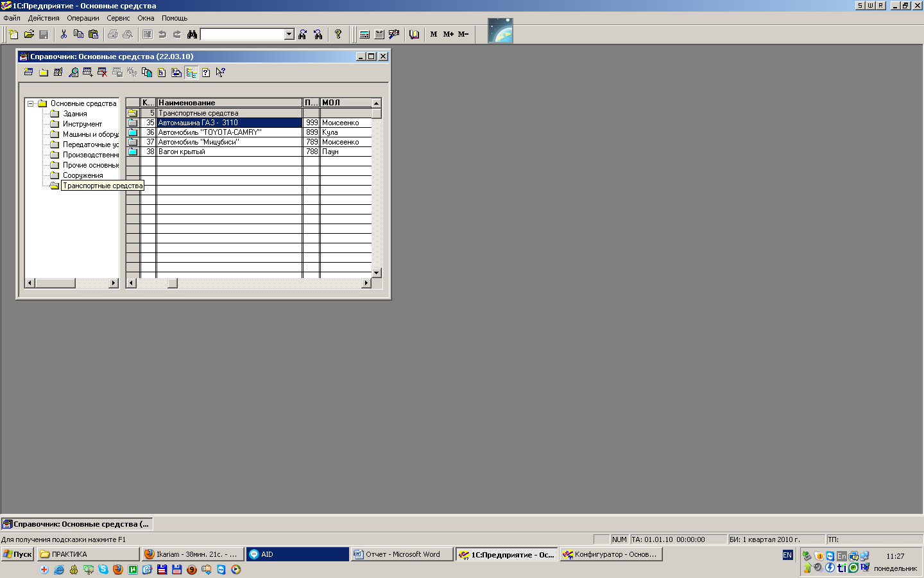This screenshot has height=578, width=924.
Task: Open the search text combo box dropdown
Action: pos(289,34)
